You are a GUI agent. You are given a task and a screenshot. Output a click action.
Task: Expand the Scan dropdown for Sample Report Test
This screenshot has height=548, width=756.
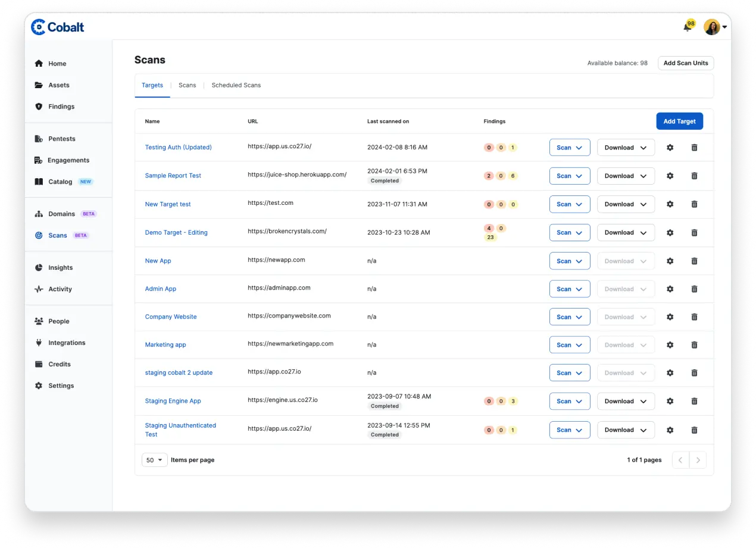pyautogui.click(x=569, y=176)
